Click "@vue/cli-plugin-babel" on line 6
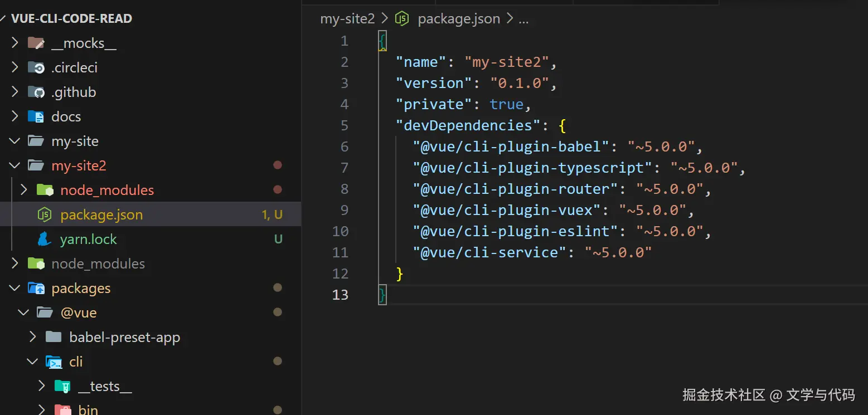This screenshot has height=415, width=868. point(511,147)
